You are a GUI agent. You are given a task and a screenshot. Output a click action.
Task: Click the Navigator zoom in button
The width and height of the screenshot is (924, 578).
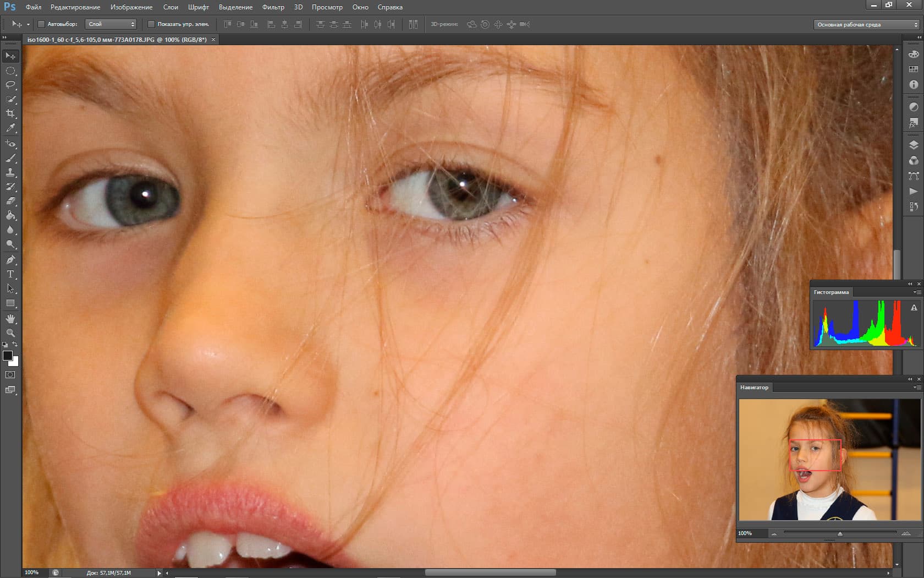click(x=906, y=533)
